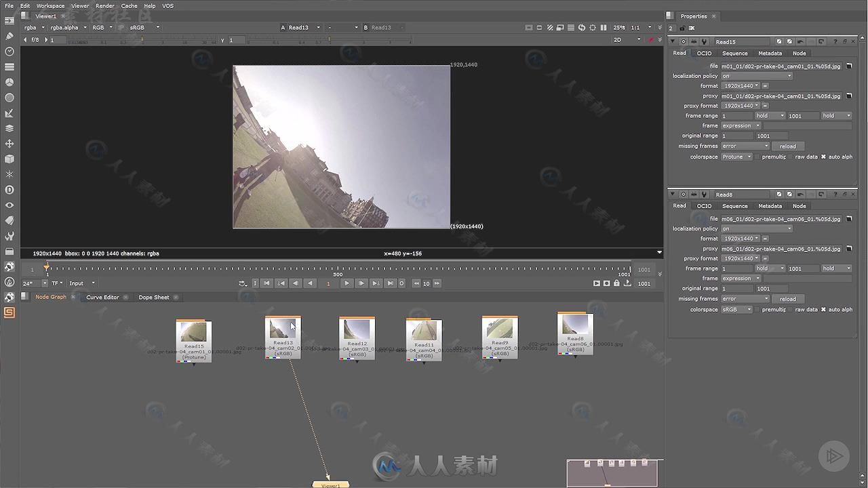Screen dimensions: 868x488
Task: Open the A input Read13 dropdown
Action: click(300, 28)
